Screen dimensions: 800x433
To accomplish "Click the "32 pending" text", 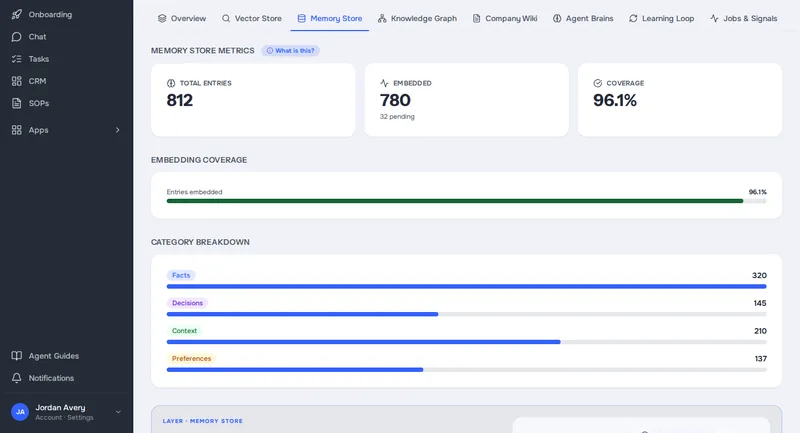I will [397, 117].
